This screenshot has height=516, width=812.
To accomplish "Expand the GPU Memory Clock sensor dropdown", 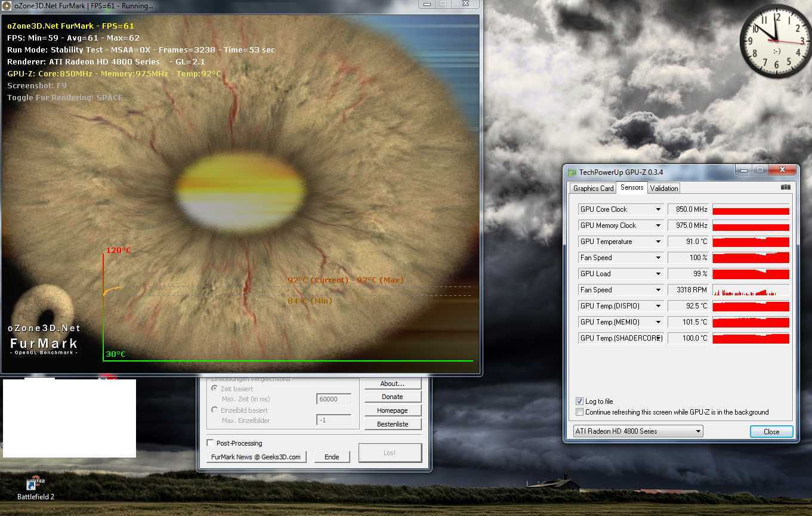I will pyautogui.click(x=659, y=225).
